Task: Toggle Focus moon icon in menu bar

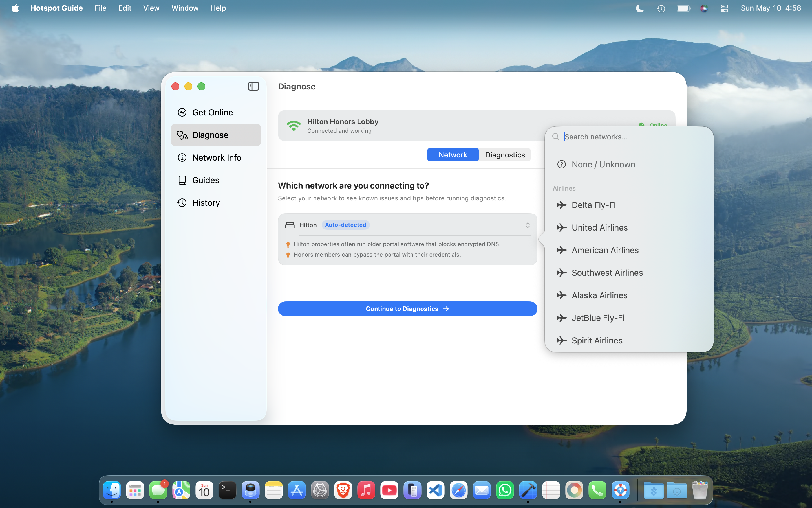Action: (x=640, y=8)
